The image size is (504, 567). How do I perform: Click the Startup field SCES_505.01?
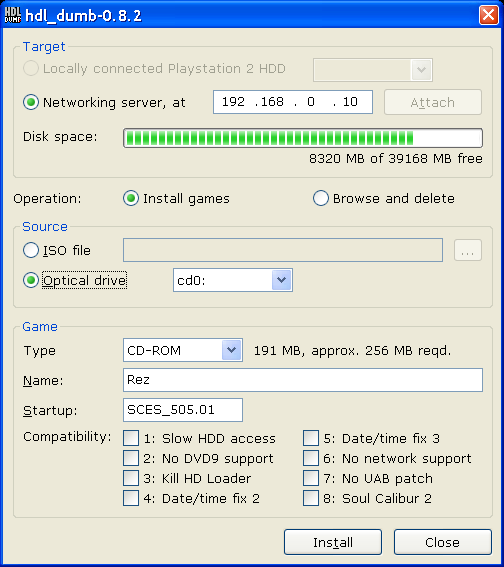(183, 410)
